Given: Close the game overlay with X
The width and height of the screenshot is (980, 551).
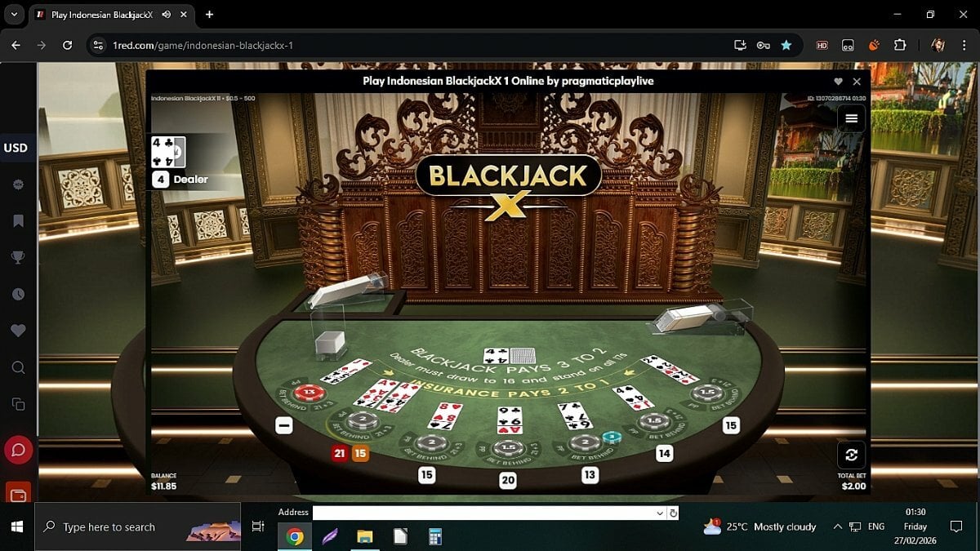Looking at the screenshot, I should [857, 82].
